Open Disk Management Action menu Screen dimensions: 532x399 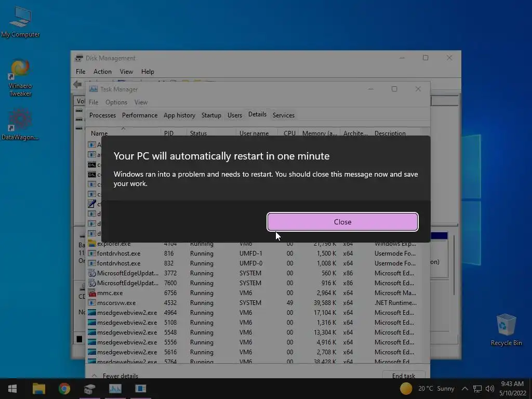click(102, 72)
